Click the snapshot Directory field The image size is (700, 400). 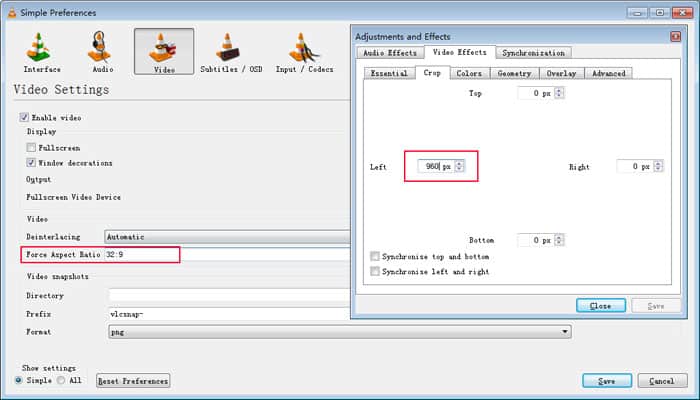(x=229, y=295)
